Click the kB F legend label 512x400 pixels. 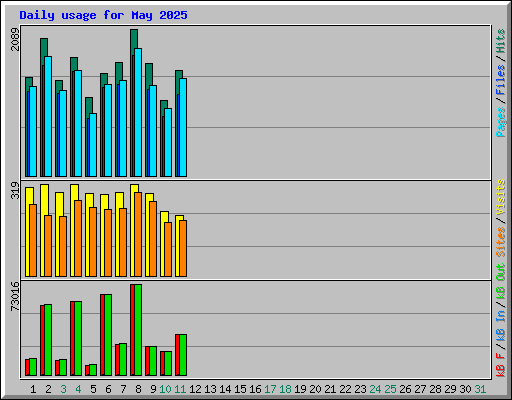click(500, 365)
